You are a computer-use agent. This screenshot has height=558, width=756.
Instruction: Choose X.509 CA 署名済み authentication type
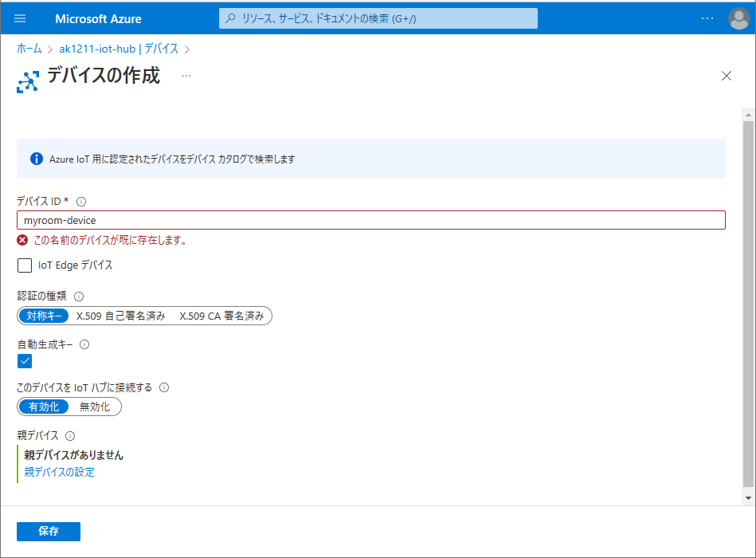tap(221, 316)
